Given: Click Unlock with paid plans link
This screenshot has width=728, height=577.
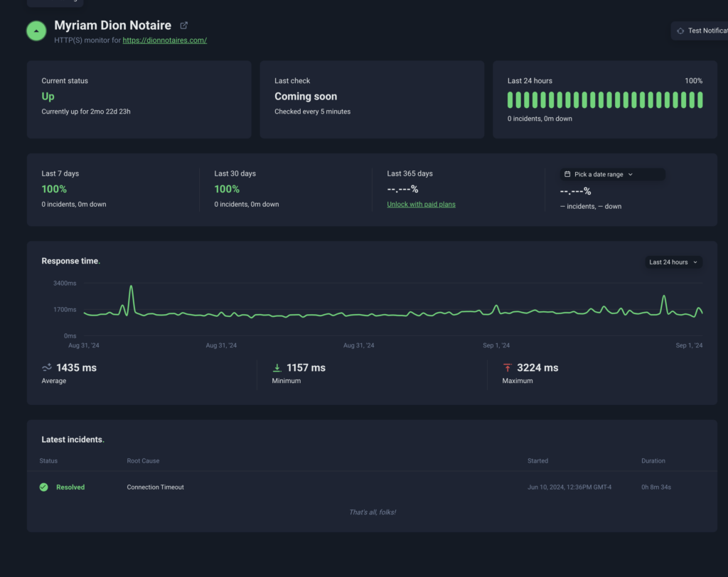Looking at the screenshot, I should coord(421,205).
